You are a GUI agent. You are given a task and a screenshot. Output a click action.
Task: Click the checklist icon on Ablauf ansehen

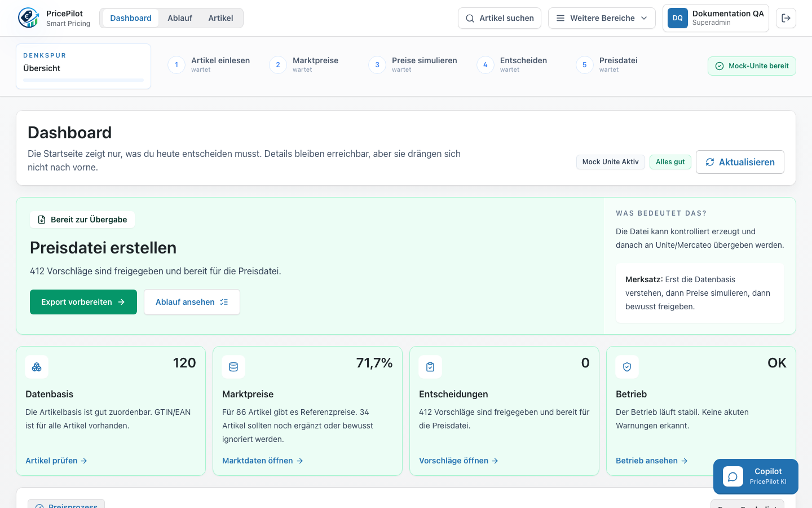pos(224,302)
